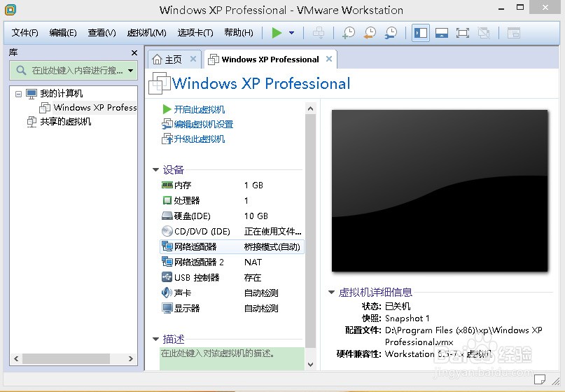
Task: Select the CD/DVD (IDE) disc icon
Action: pyautogui.click(x=167, y=231)
